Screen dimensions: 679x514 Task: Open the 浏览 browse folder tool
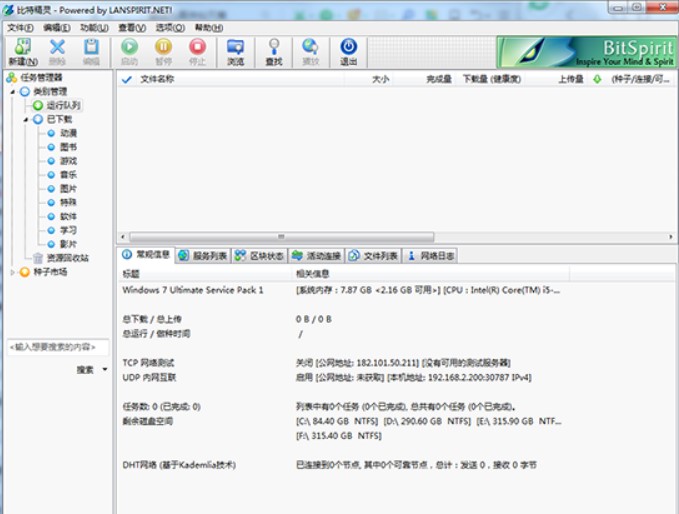pos(236,52)
